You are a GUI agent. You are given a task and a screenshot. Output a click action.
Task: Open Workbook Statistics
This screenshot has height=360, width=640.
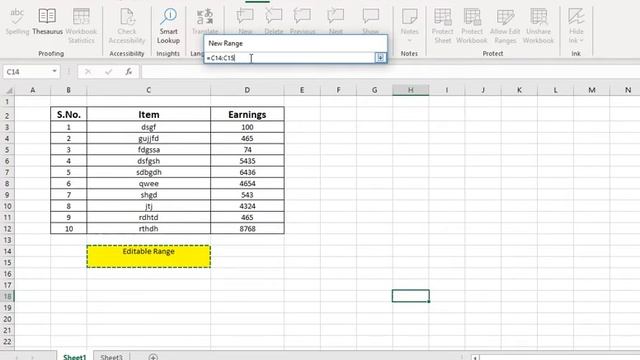[x=81, y=25]
